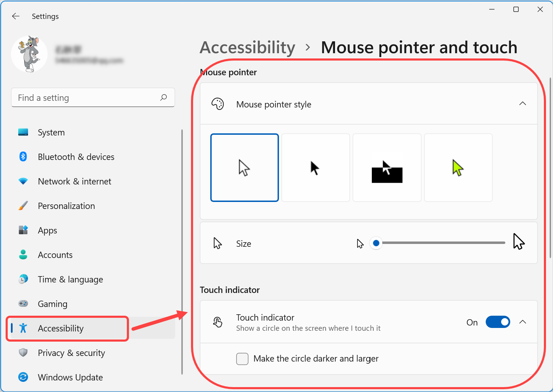This screenshot has height=392, width=553.
Task: Click the search magnifier icon
Action: pyautogui.click(x=163, y=98)
